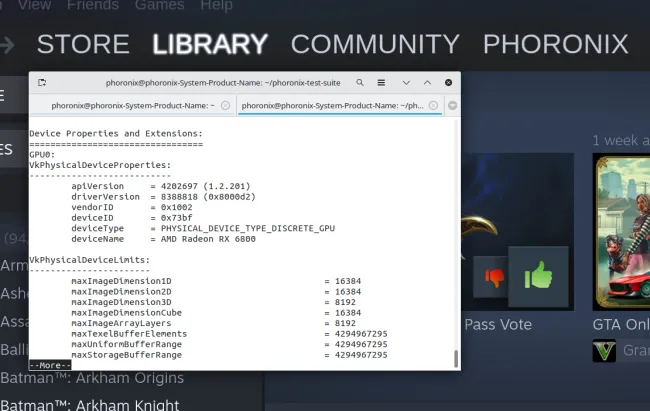Viewport: 650px width, 411px height.
Task: Click the Grand Theft Auto V game icon
Action: coord(604,350)
